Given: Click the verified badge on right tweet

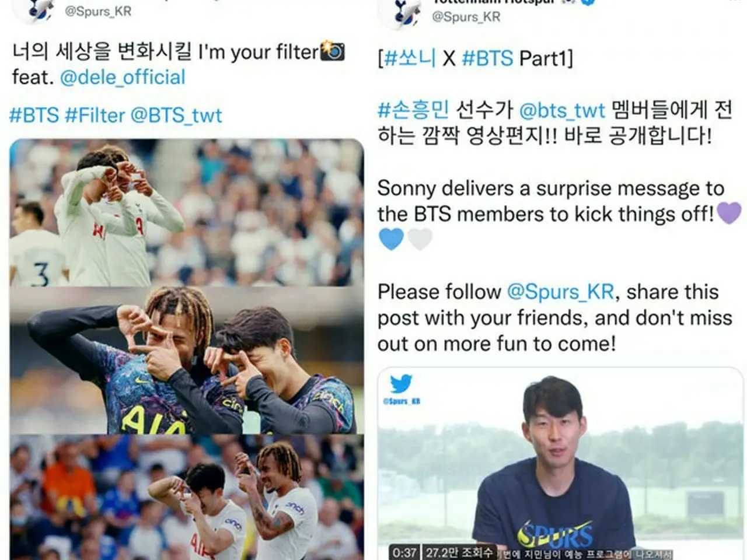Looking at the screenshot, I should [x=587, y=2].
